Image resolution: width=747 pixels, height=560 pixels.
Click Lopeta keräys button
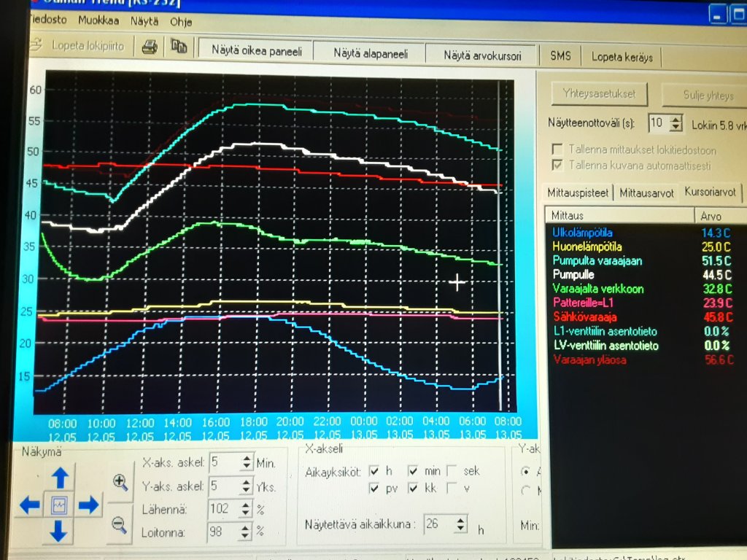tap(622, 57)
